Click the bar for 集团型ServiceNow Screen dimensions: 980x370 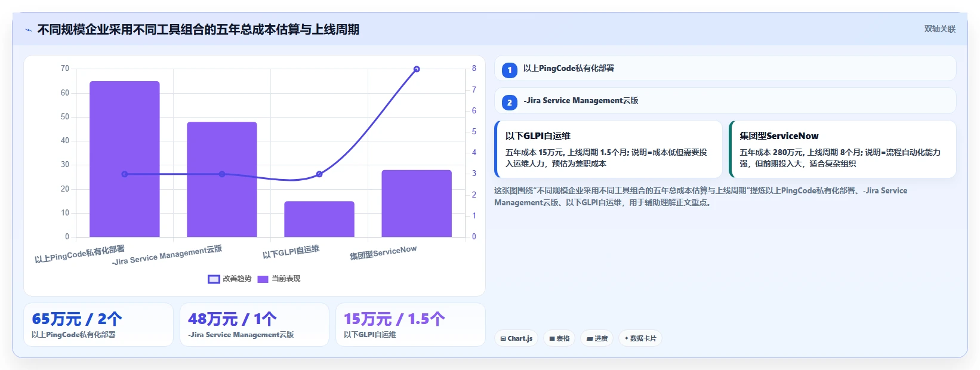tap(417, 203)
